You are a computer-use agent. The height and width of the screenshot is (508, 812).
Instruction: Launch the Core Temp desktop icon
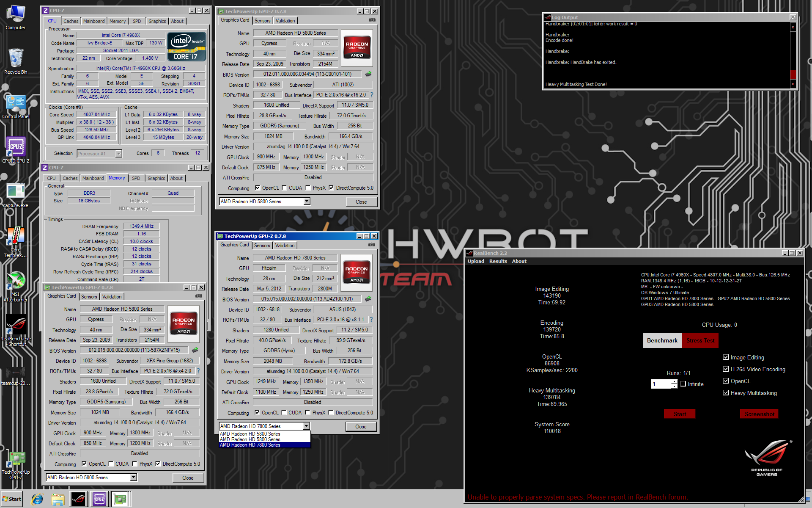tap(16, 242)
